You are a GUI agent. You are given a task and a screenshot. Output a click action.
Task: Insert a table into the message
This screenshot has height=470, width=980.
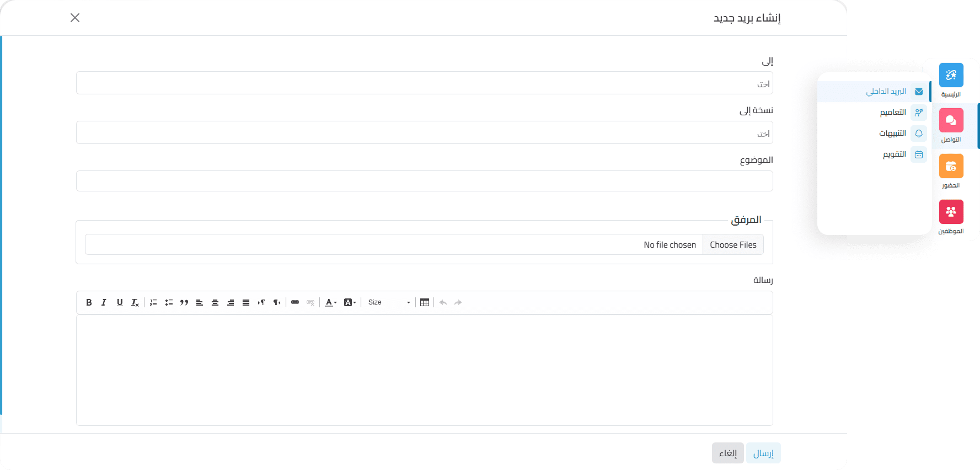425,302
